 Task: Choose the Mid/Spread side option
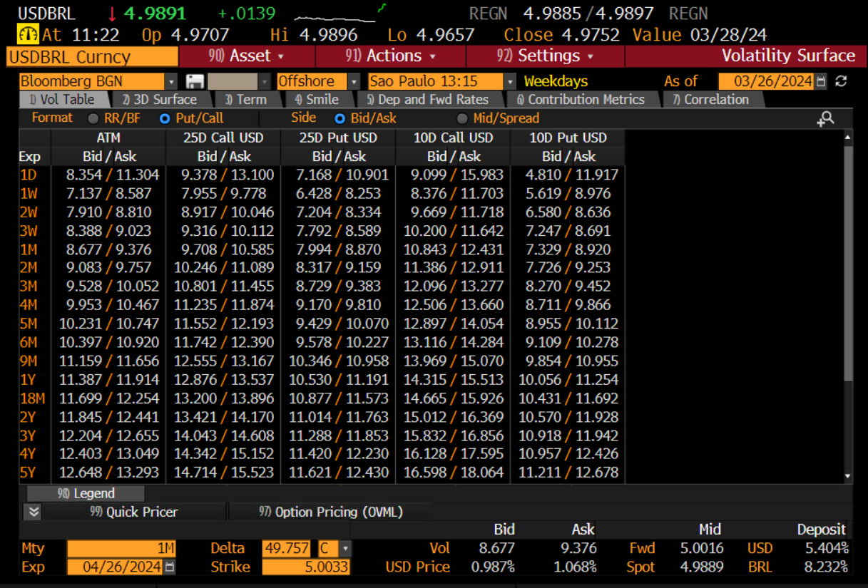tap(462, 118)
